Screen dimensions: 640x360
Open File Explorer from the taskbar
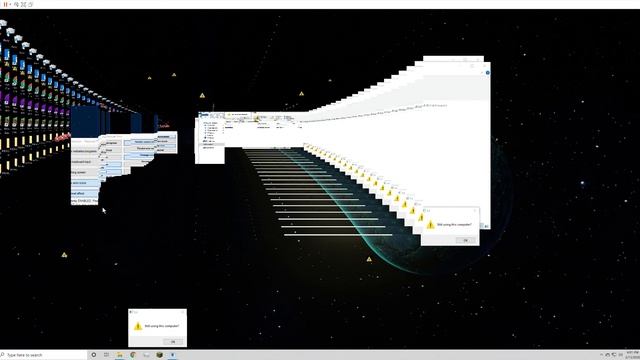120,355
